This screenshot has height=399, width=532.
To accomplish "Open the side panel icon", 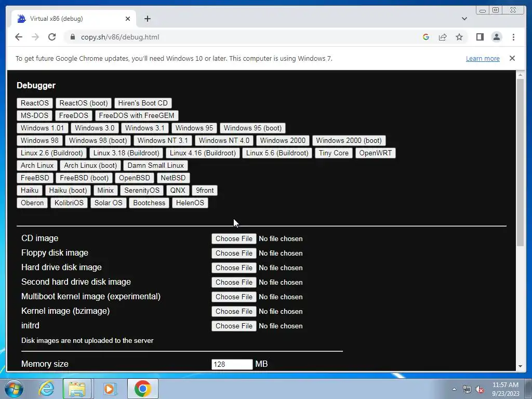I will tap(480, 37).
